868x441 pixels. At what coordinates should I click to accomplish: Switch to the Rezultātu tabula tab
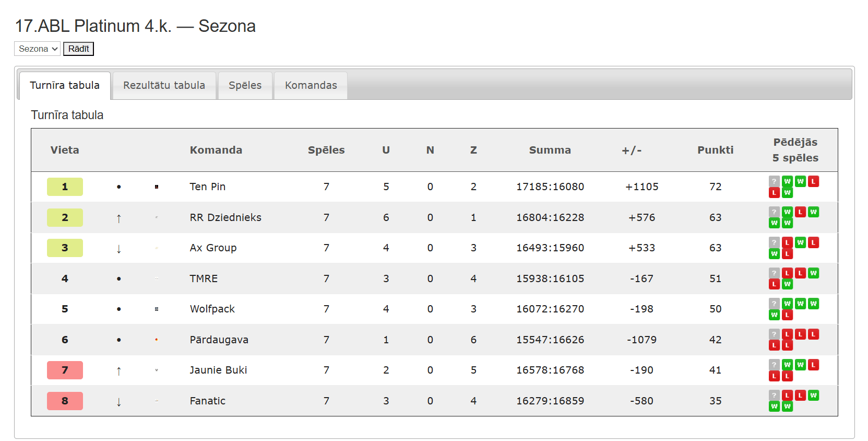(164, 85)
